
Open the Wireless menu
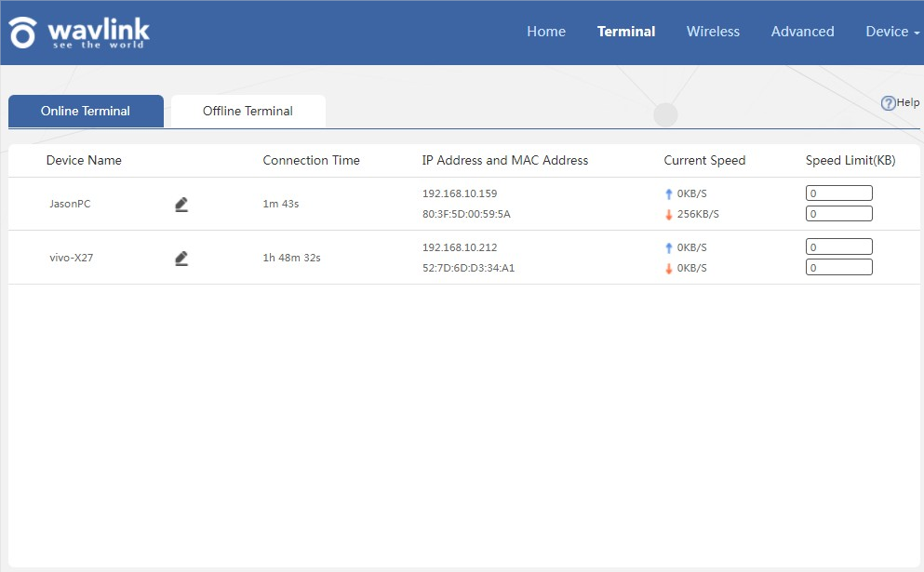[x=713, y=32]
